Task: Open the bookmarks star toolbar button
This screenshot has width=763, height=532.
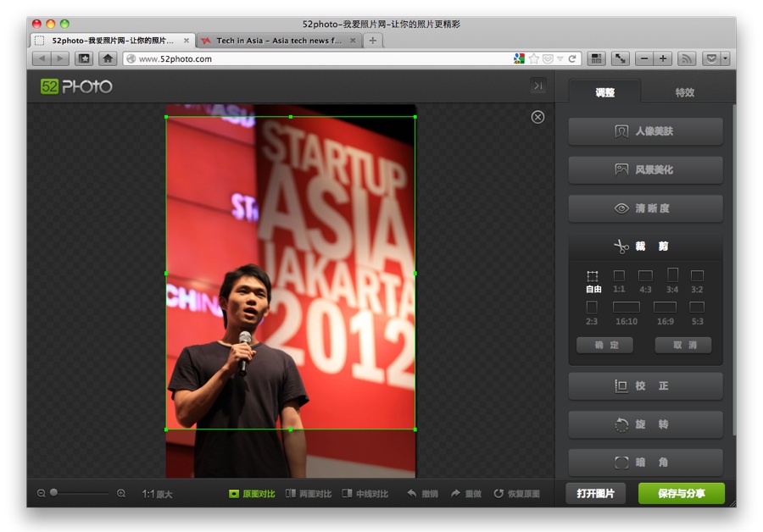Action: (84, 58)
